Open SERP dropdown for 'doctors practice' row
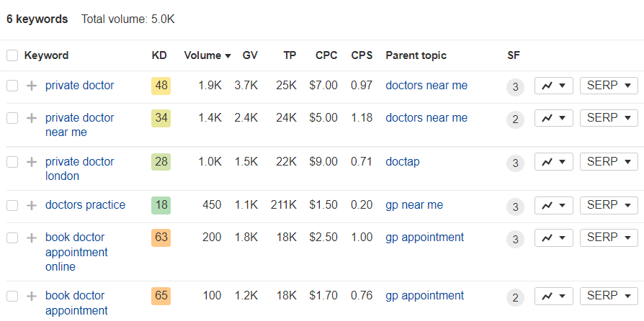The height and width of the screenshot is (321, 644). pyautogui.click(x=609, y=205)
